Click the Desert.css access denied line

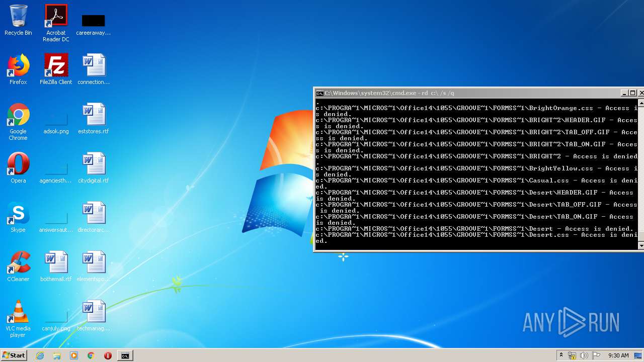coord(476,238)
